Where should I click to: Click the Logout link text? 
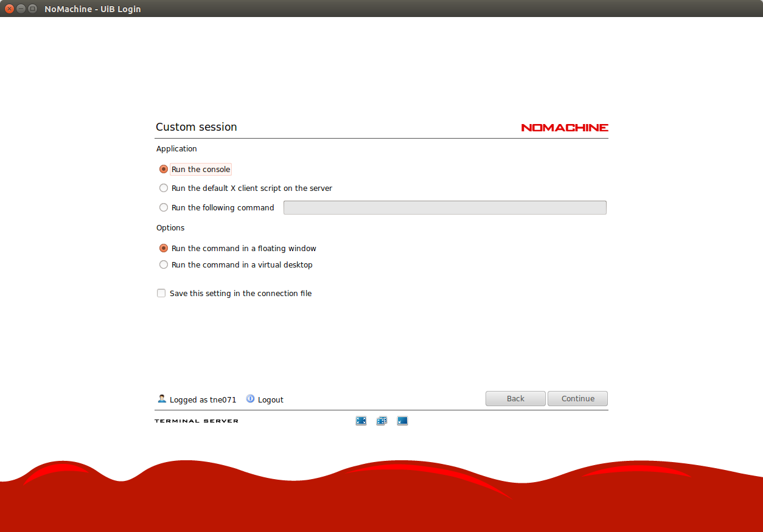click(271, 400)
